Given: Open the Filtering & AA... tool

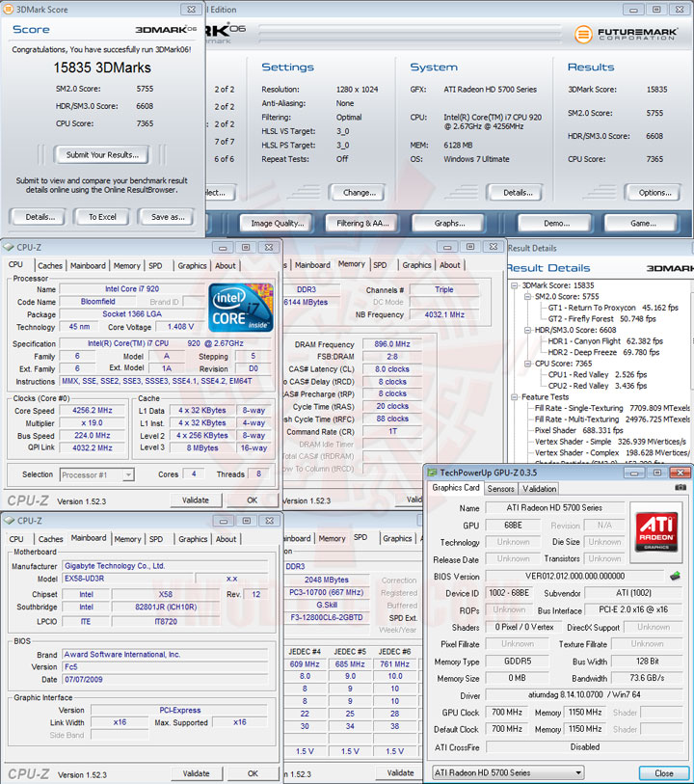Looking at the screenshot, I should click(362, 224).
